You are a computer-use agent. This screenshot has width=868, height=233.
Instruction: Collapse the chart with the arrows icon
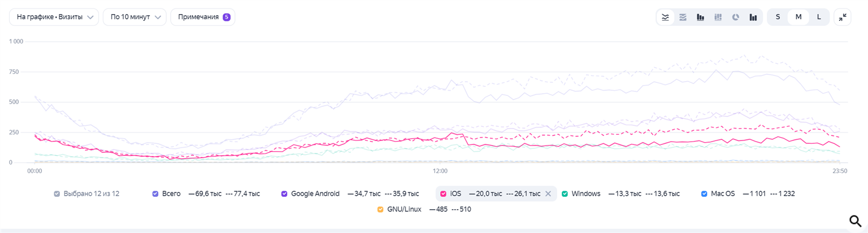842,17
